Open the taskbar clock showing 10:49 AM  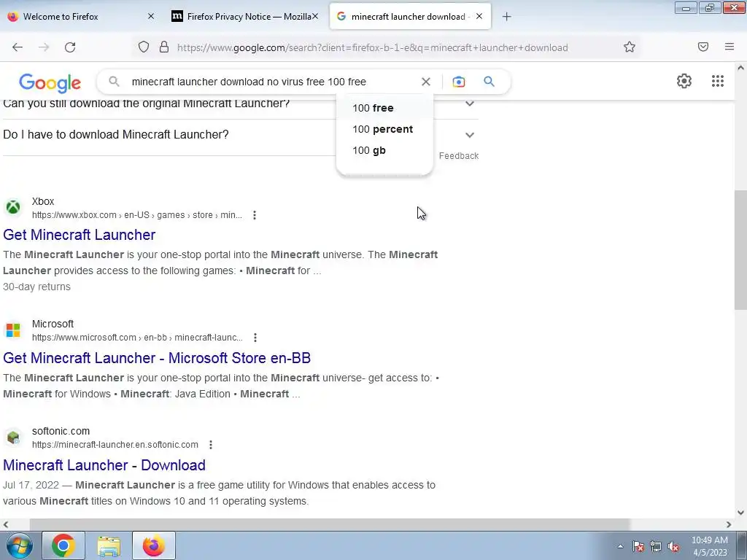coord(709,546)
